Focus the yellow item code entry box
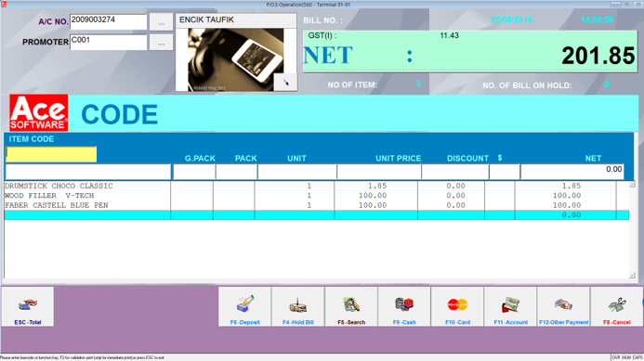The height and width of the screenshot is (361, 644). 51,155
